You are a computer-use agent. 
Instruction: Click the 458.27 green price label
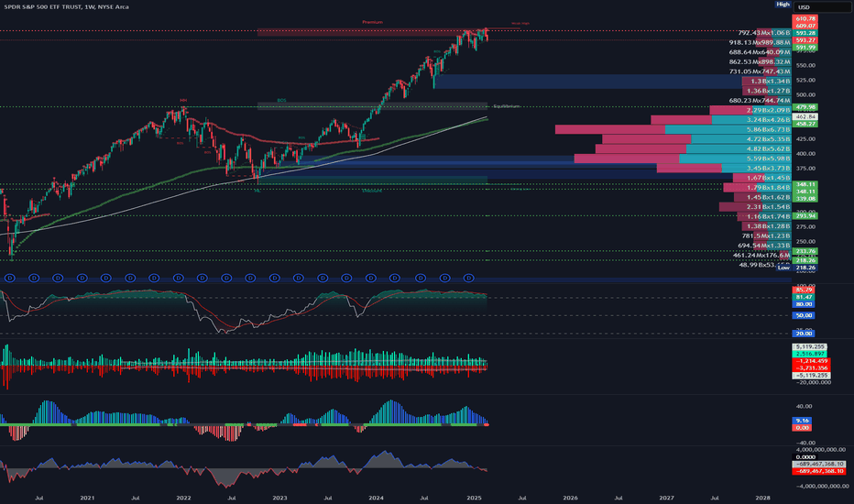coord(805,125)
